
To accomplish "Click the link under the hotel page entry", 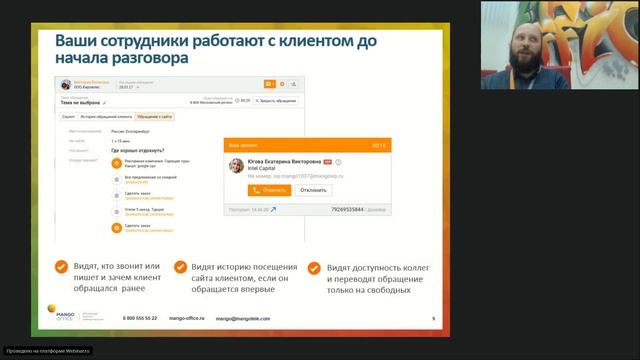I will [x=149, y=214].
